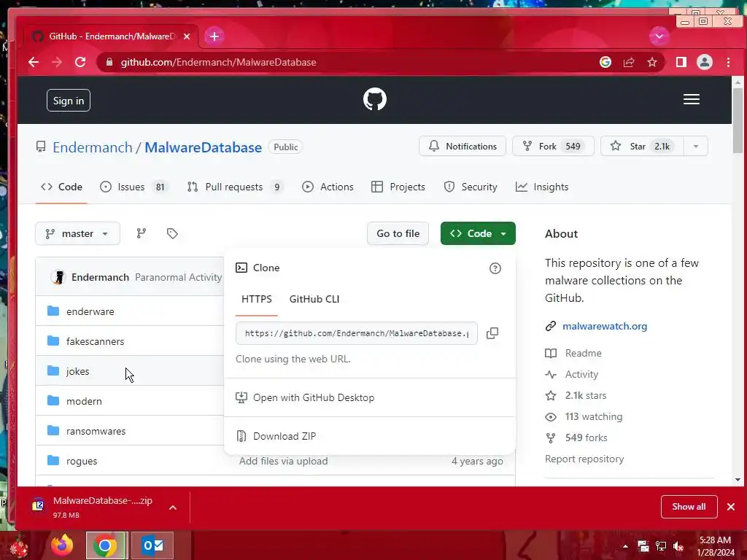
Task: Open the fakescanners folder
Action: tap(96, 341)
